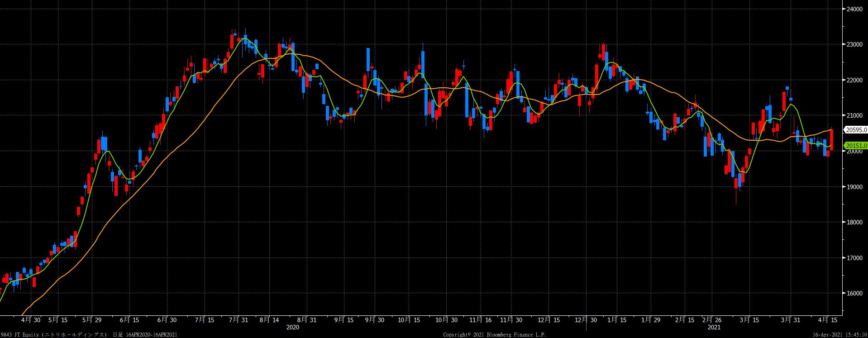
Task: Click the 16-Apr-2021 15:45:10 timestamp
Action: 840,335
